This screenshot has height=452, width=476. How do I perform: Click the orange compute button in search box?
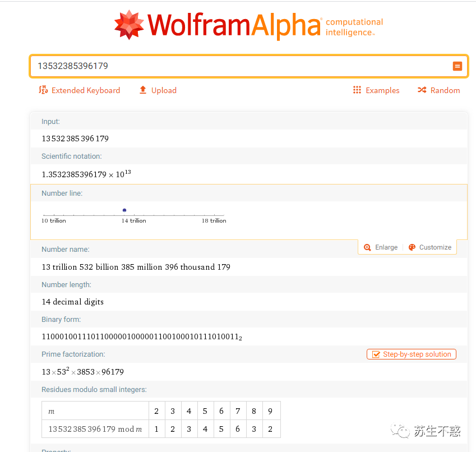[x=457, y=66]
